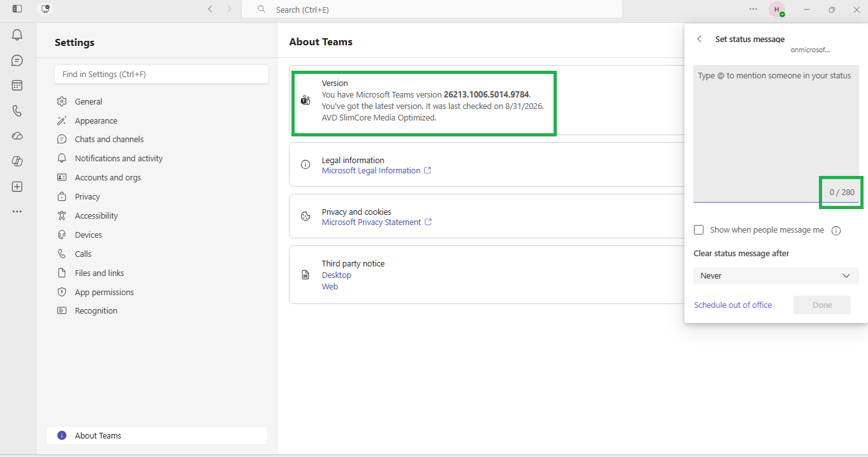
Task: Select About Teams at the bottom
Action: [x=157, y=435]
